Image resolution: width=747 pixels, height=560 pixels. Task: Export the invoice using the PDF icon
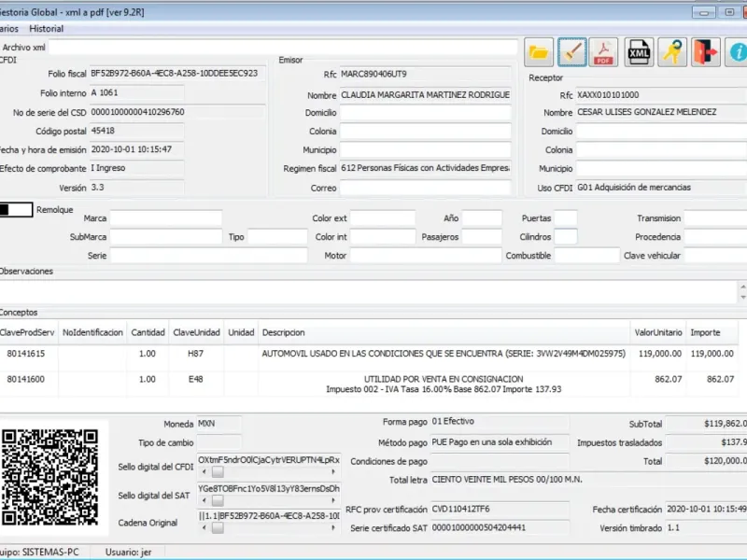pyautogui.click(x=604, y=53)
